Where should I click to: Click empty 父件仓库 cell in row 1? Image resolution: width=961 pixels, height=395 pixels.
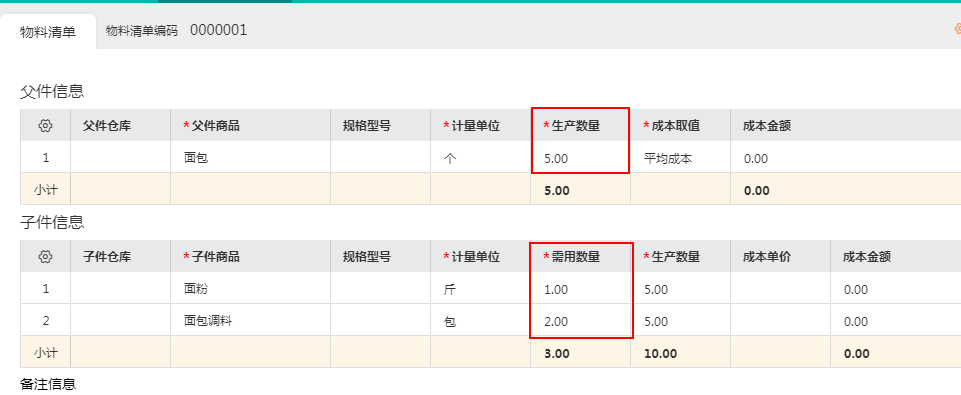120,158
